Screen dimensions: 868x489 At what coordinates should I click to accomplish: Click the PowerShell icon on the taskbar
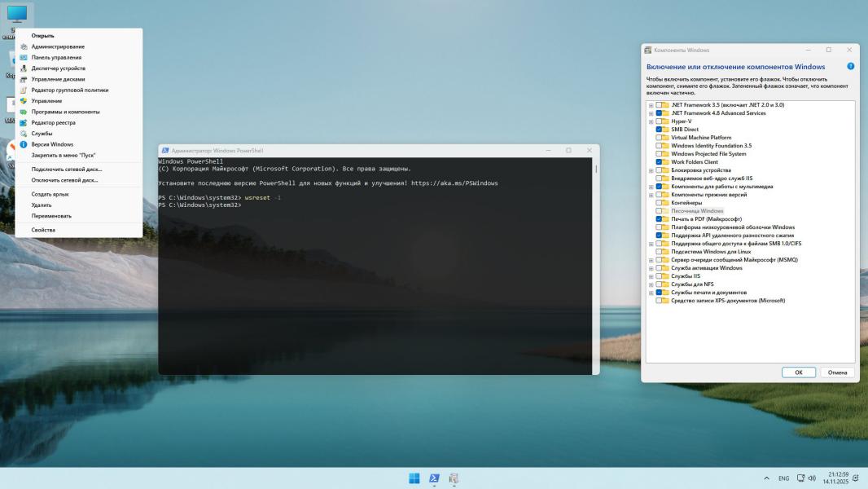click(x=435, y=478)
